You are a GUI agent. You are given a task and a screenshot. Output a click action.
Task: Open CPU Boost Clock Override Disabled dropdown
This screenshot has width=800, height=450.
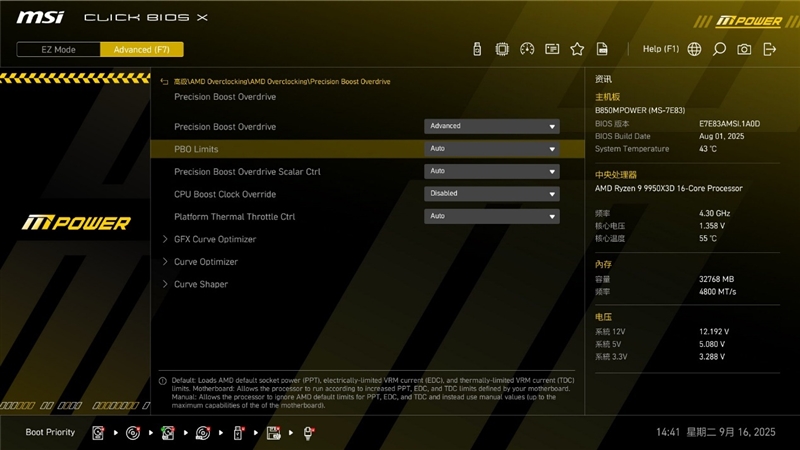[492, 193]
